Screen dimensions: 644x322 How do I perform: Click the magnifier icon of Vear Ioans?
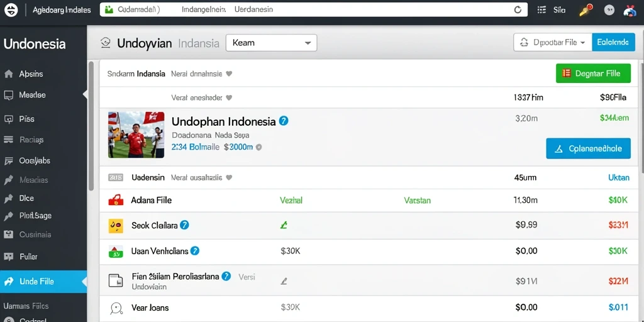[x=116, y=308]
